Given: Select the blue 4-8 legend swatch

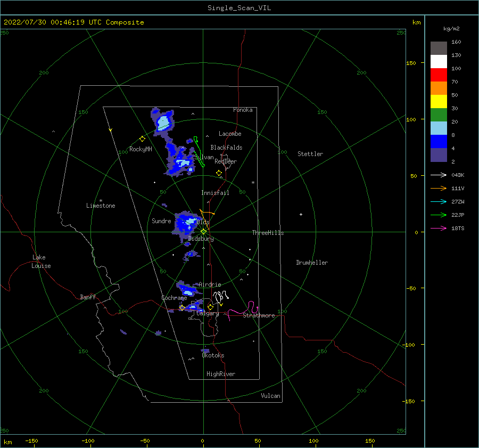Looking at the screenshot, I should coord(439,142).
